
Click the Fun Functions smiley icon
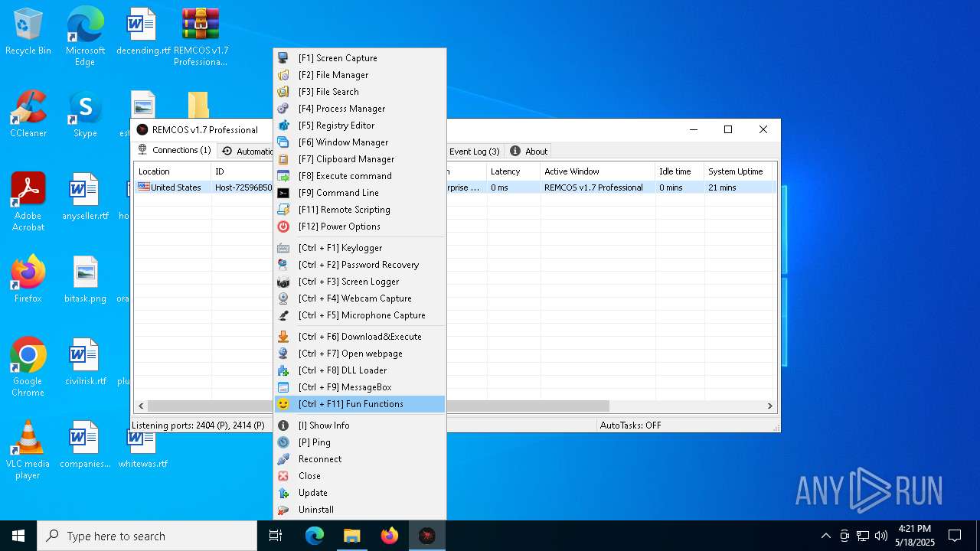point(283,404)
